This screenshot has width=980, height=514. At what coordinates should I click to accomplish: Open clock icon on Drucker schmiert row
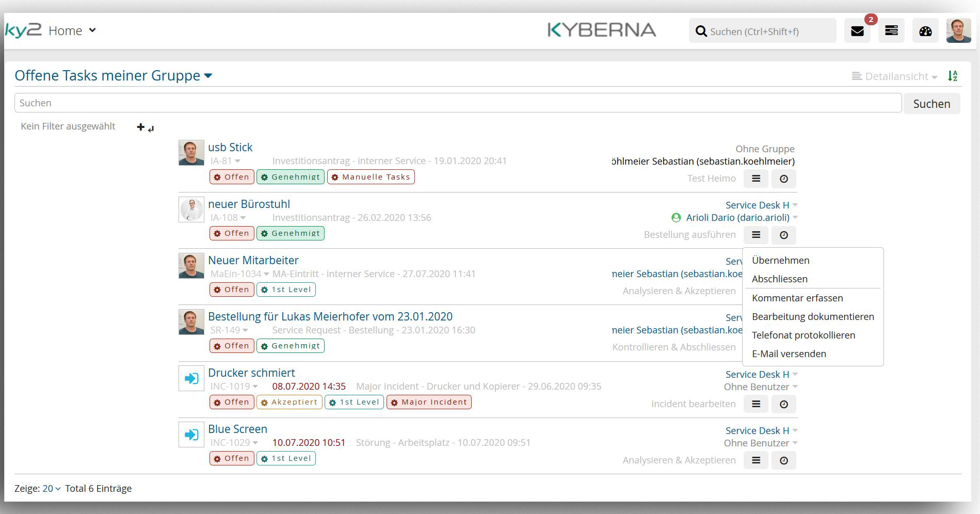coord(783,404)
